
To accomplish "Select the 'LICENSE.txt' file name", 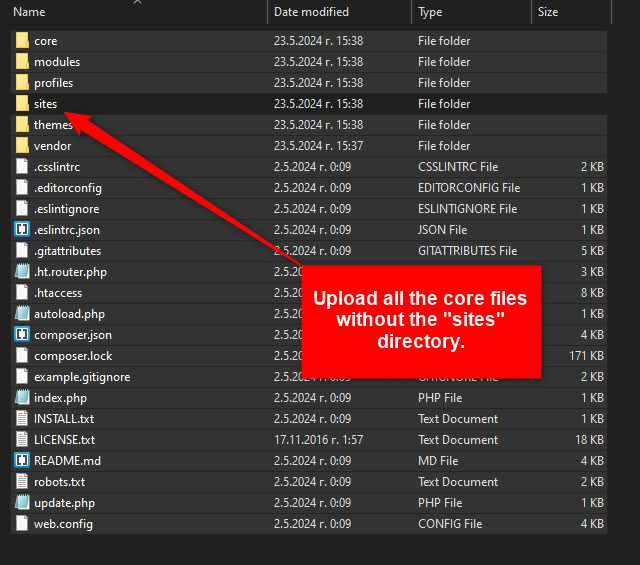I will point(64,440).
